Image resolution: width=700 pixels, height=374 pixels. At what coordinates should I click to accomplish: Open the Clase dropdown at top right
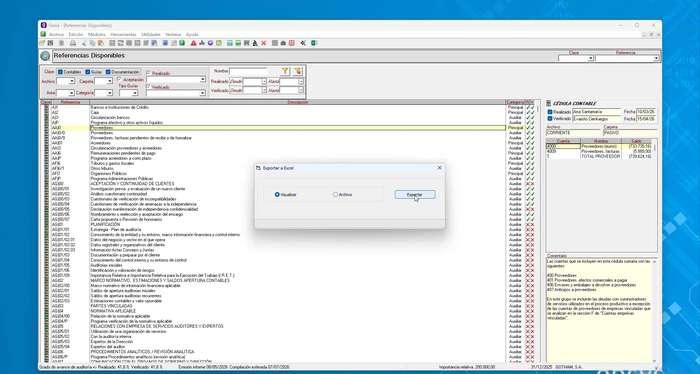pos(590,58)
